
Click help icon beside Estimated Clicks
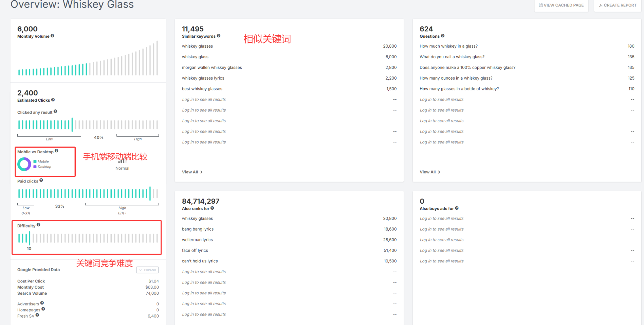(53, 100)
